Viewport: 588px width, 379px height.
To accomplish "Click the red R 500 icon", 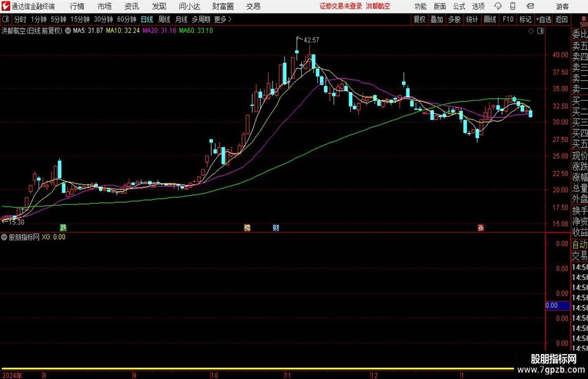I will tap(584, 21).
